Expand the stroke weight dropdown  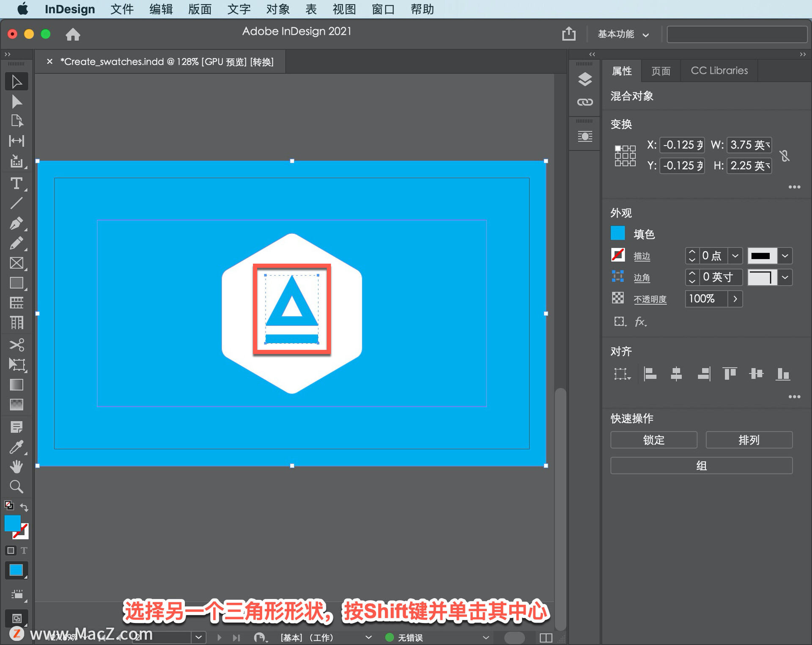pos(735,256)
